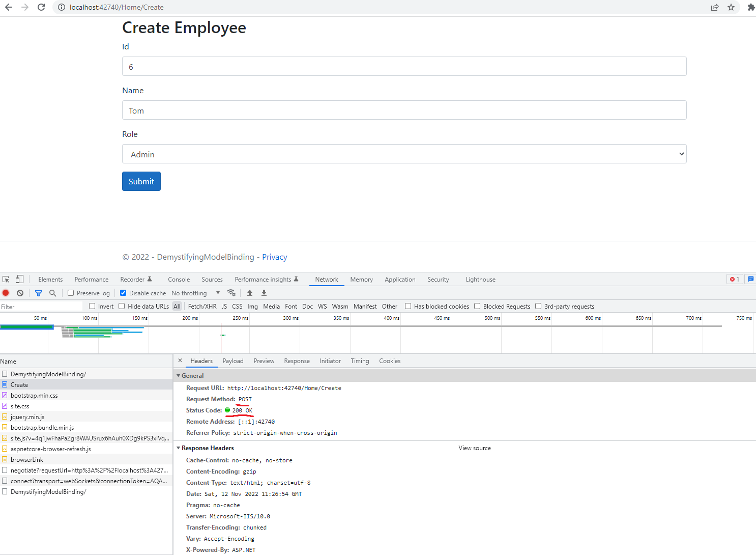Click the Name column header
The height and width of the screenshot is (555, 756).
click(86, 361)
